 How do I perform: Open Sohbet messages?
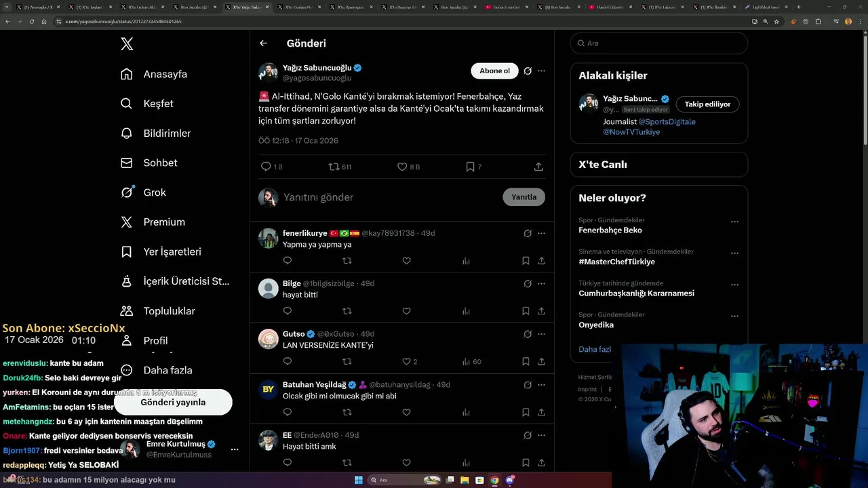point(149,163)
